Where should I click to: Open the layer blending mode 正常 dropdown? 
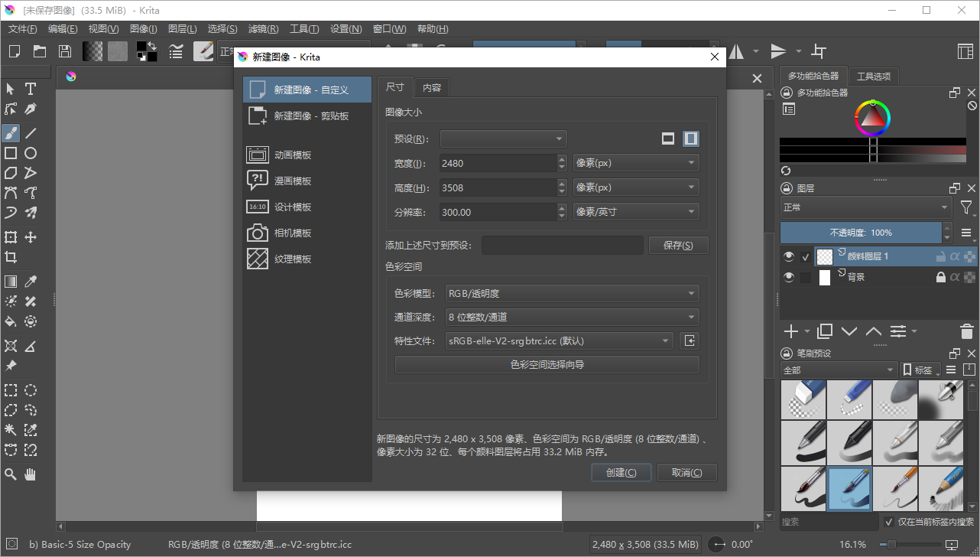click(x=865, y=207)
